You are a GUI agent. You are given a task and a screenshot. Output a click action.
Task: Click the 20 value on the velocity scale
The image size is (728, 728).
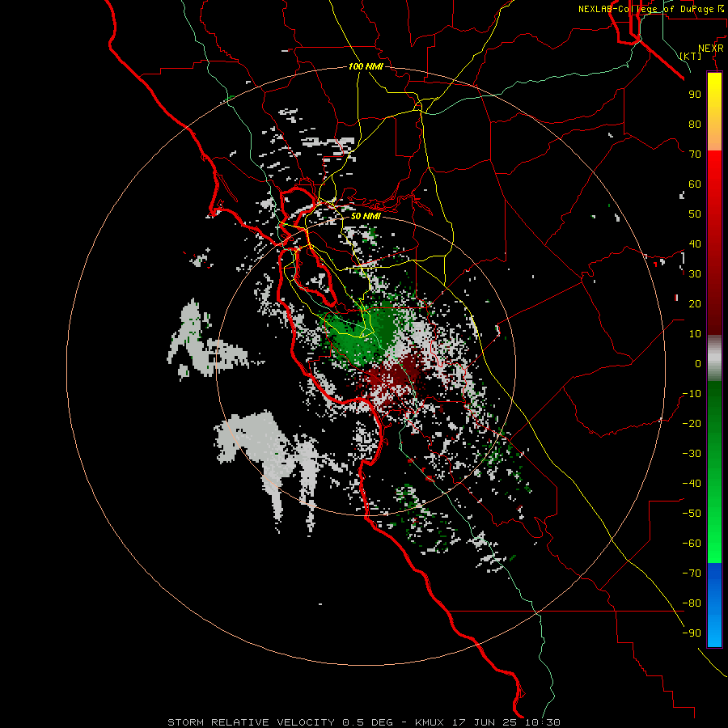(695, 303)
